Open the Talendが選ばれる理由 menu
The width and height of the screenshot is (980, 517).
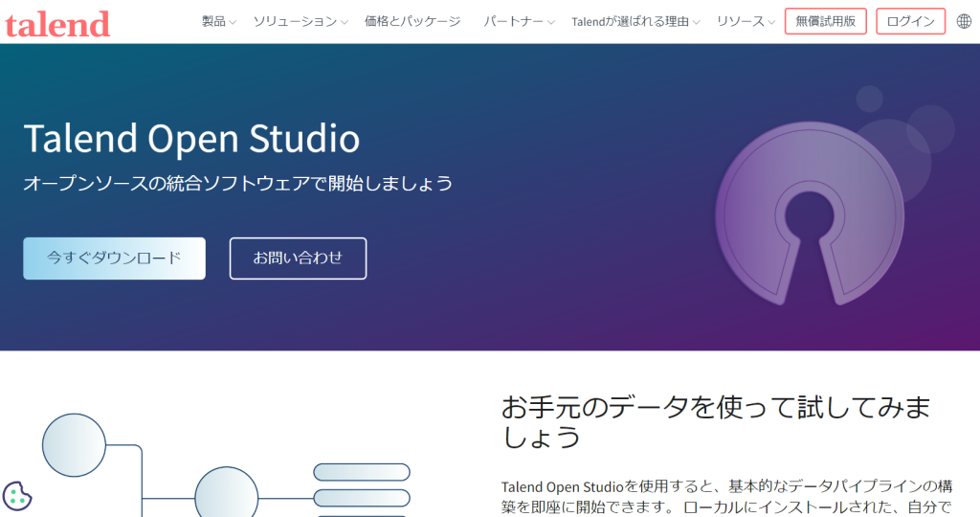pos(635,21)
